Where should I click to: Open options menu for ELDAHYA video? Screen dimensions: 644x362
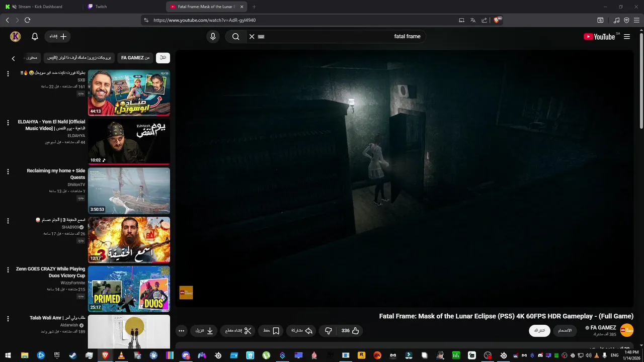pyautogui.click(x=8, y=123)
